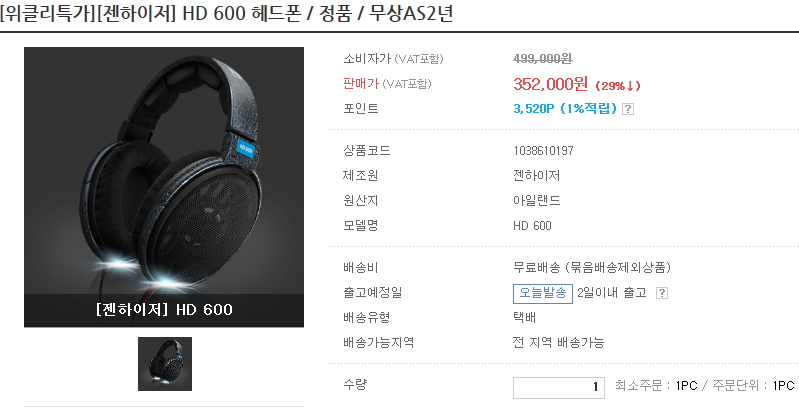The width and height of the screenshot is (799, 410).
Task: Click the 오늘발송 badge
Action: 543,293
